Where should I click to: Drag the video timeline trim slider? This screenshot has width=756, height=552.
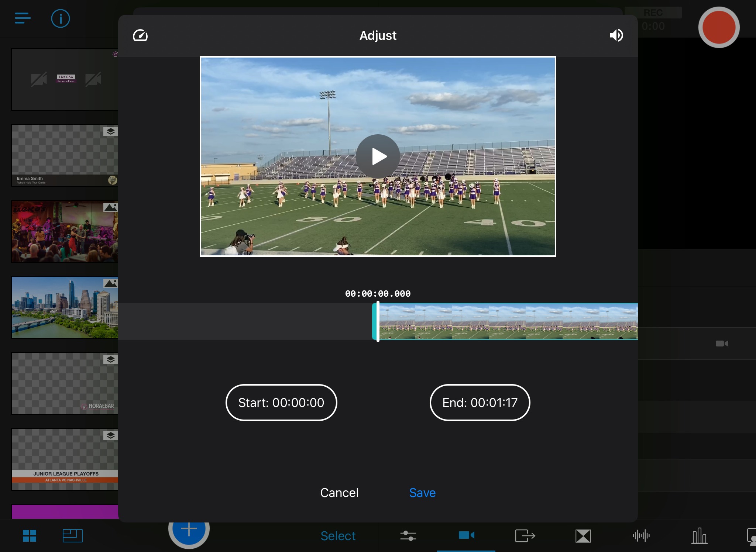click(x=378, y=321)
